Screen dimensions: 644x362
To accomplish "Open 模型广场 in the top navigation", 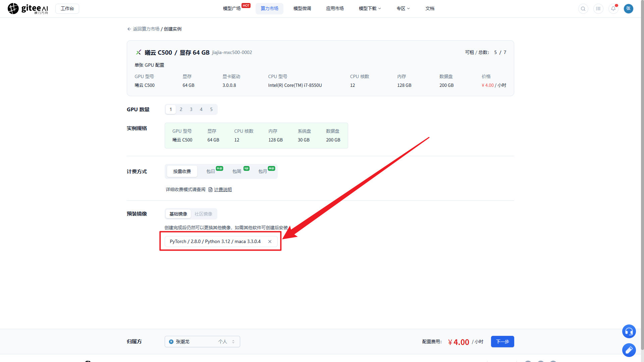I will (232, 8).
